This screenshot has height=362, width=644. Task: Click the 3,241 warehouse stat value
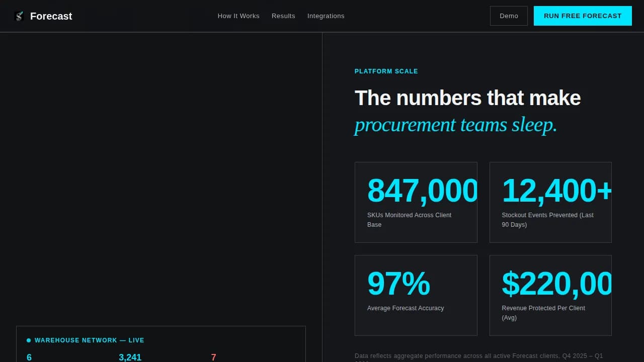coord(130,357)
